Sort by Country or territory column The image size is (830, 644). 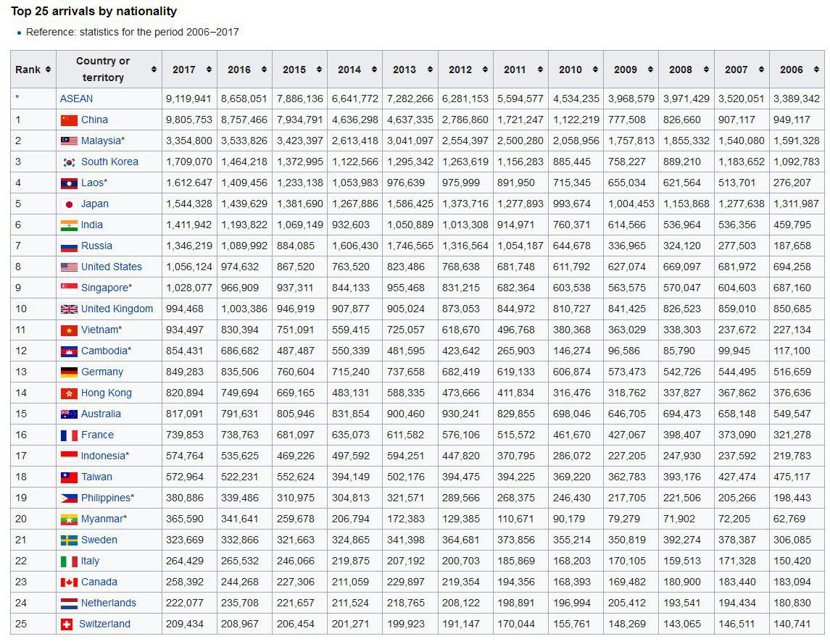coord(154,70)
